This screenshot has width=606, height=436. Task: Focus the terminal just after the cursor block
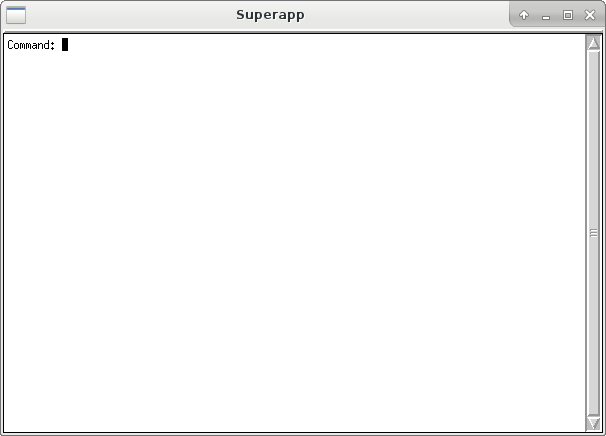[72, 44]
